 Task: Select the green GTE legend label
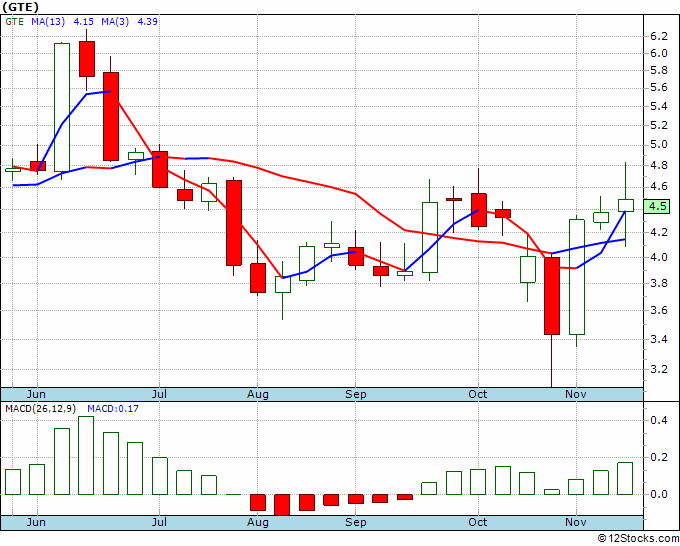(14, 21)
